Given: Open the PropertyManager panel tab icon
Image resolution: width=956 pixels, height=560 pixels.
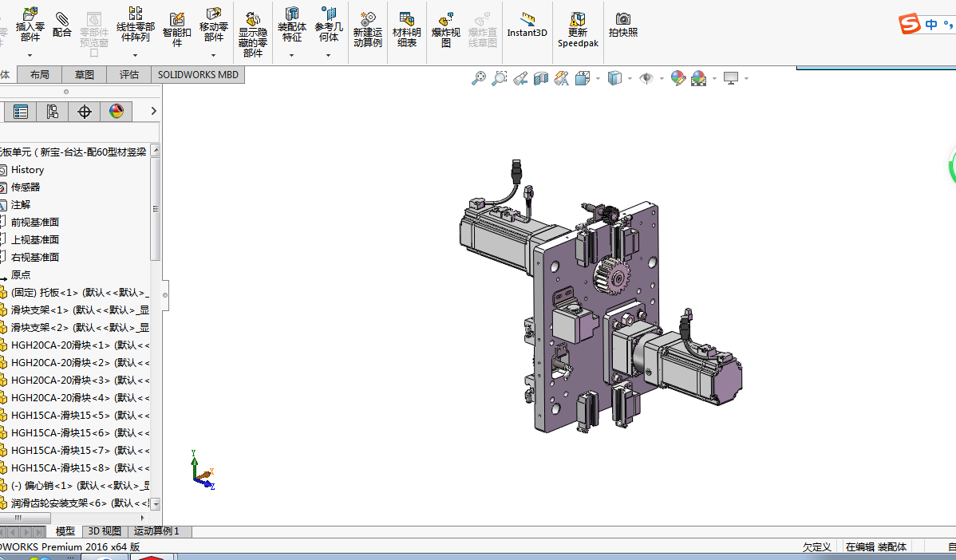Looking at the screenshot, I should pos(21,112).
